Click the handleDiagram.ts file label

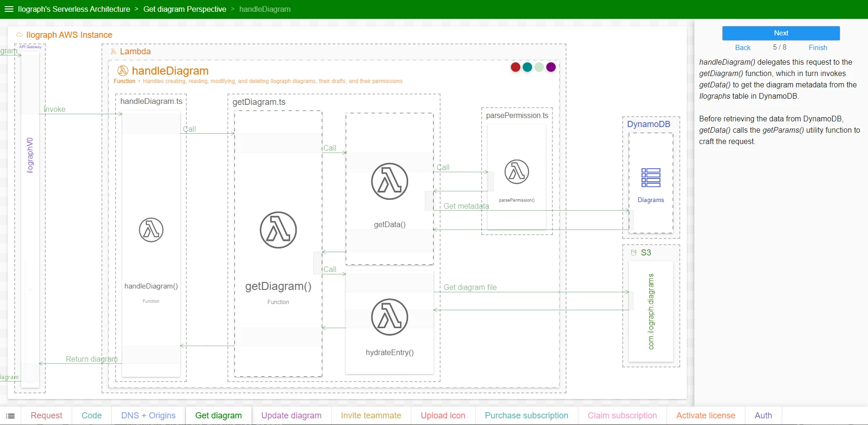pos(151,101)
